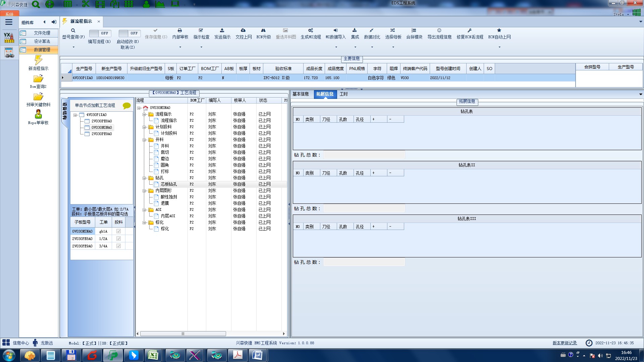The height and width of the screenshot is (362, 644).
Task: Open dropdown arrow under 选择母板
Action: click(x=393, y=47)
